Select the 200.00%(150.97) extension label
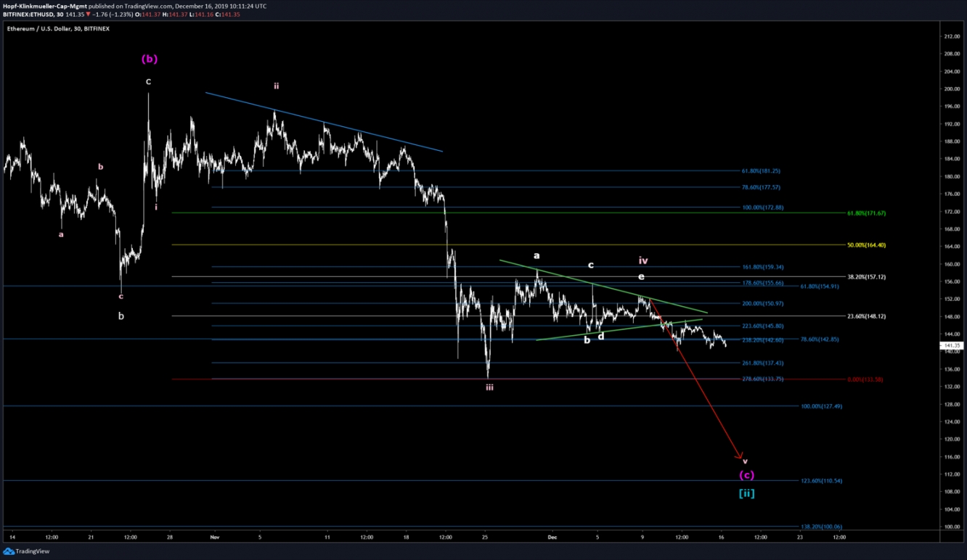 point(762,303)
